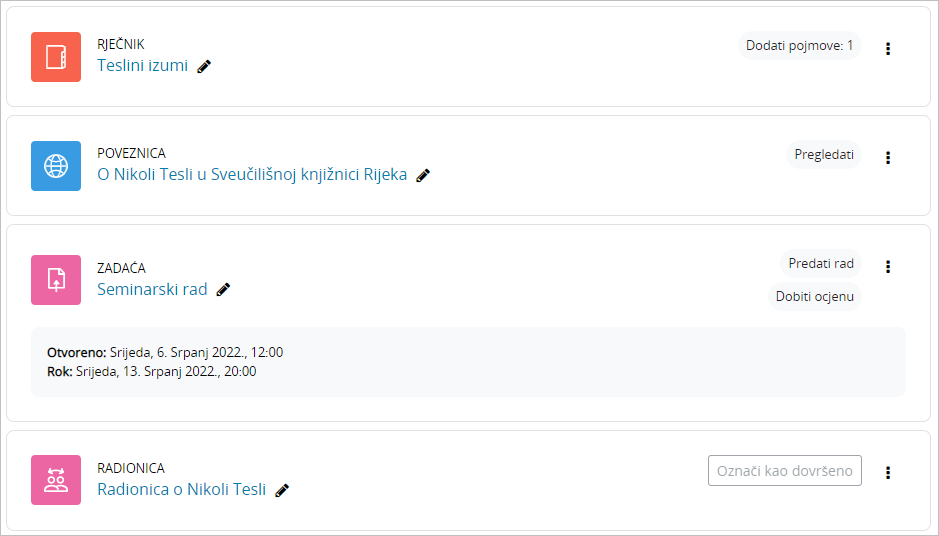Click edit pencil beside Radionica o Nikoli Tesli
The image size is (939, 536).
point(282,490)
